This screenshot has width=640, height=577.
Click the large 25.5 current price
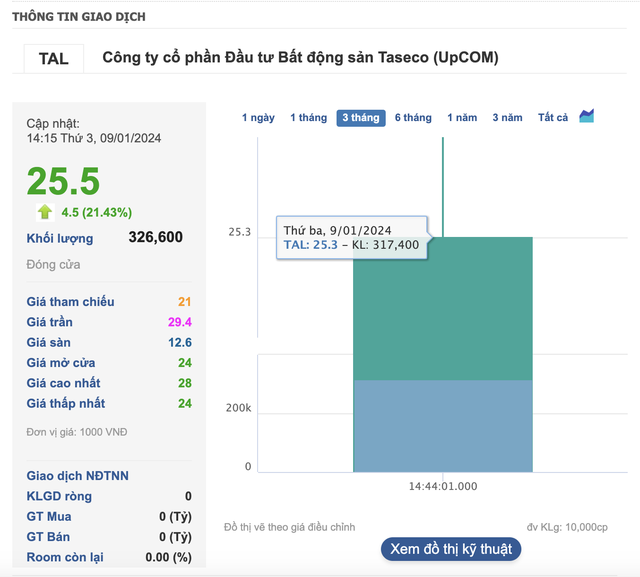[63, 181]
